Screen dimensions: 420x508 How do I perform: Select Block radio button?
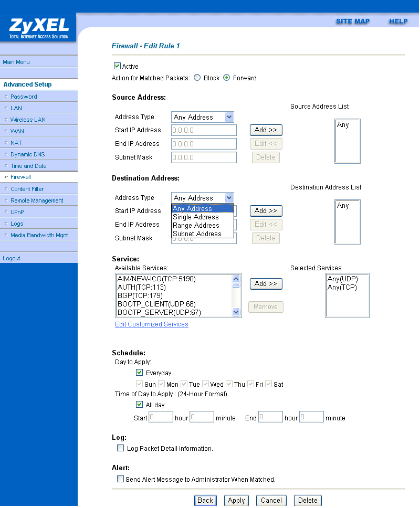pos(197,78)
